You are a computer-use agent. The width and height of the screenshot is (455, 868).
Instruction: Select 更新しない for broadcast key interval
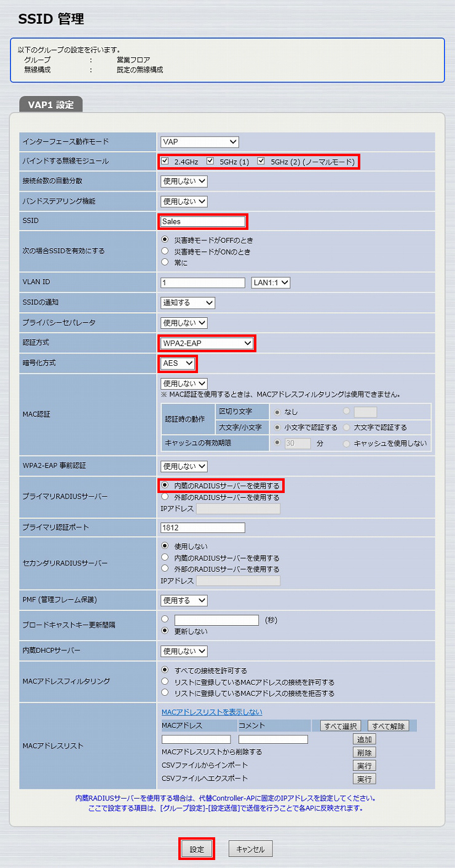(165, 631)
